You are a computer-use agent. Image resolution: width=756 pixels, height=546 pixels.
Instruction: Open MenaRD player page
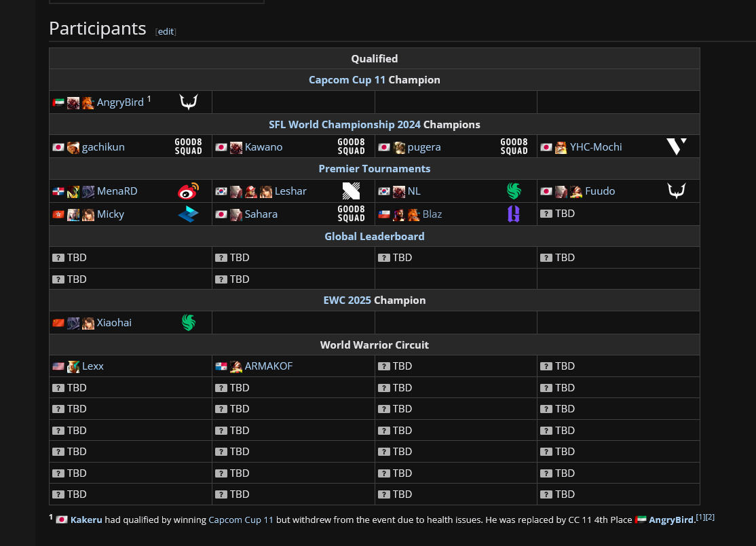(x=117, y=191)
